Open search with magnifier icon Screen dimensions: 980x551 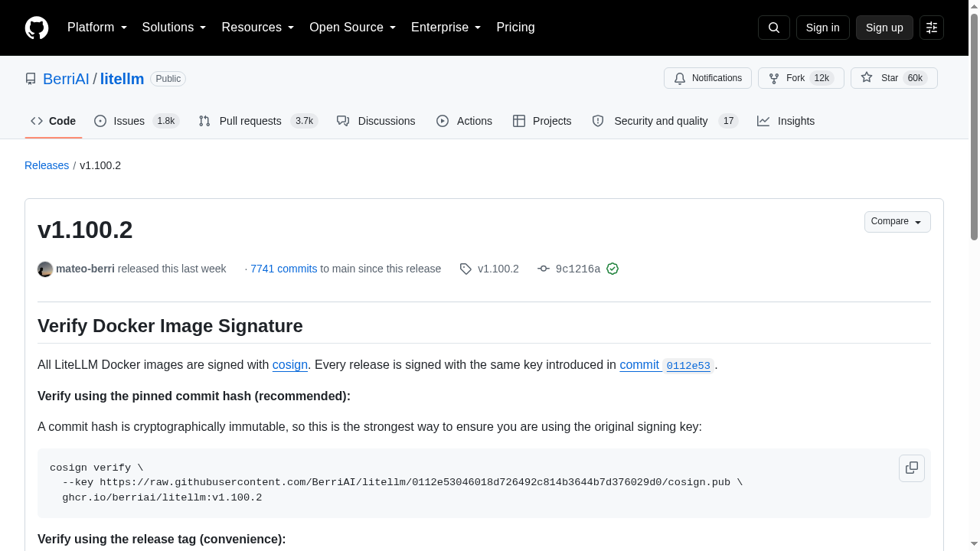pyautogui.click(x=773, y=28)
